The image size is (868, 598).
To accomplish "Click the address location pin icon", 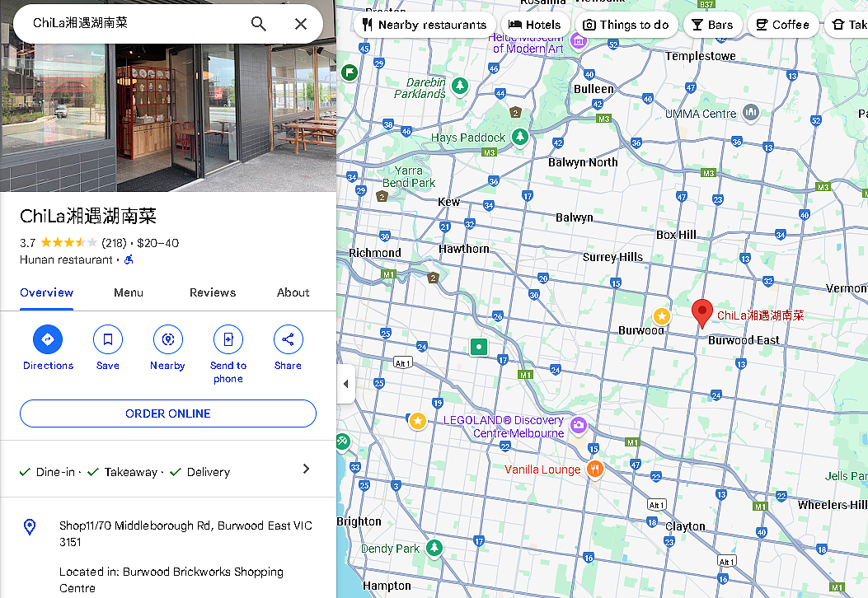I will (30, 526).
